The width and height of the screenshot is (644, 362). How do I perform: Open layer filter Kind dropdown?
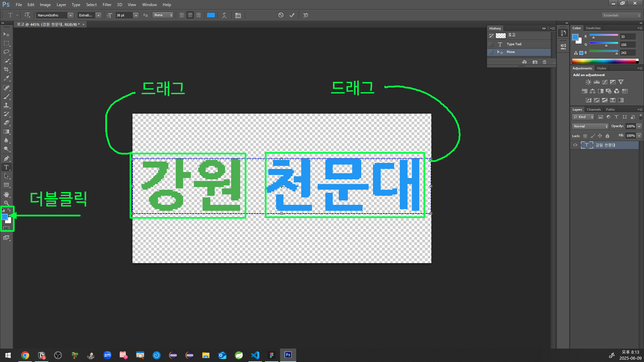(583, 117)
